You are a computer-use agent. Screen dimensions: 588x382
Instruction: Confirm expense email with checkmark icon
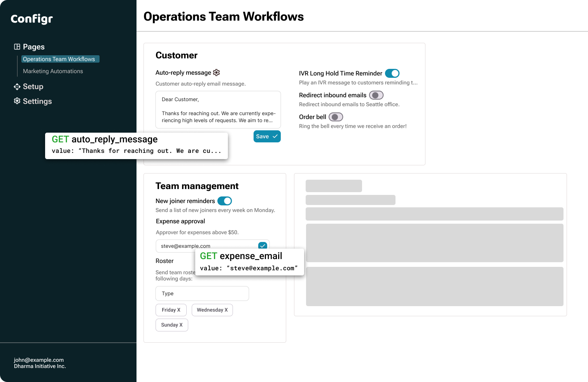[262, 245]
